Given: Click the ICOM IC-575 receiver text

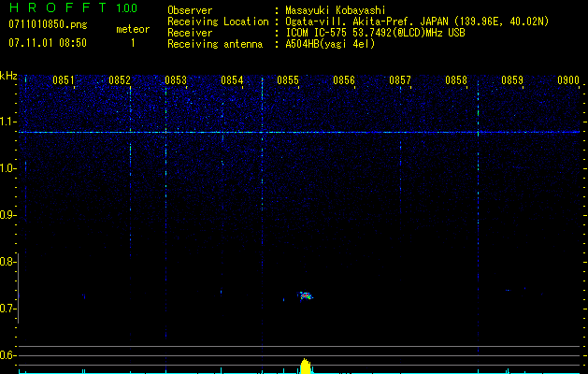Looking at the screenshot, I should pos(375,33).
